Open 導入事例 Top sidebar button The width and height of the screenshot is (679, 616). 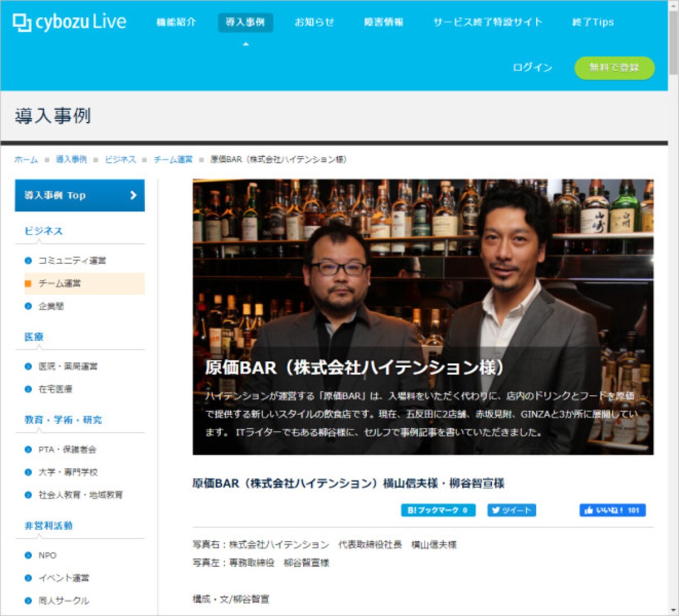pos(80,195)
